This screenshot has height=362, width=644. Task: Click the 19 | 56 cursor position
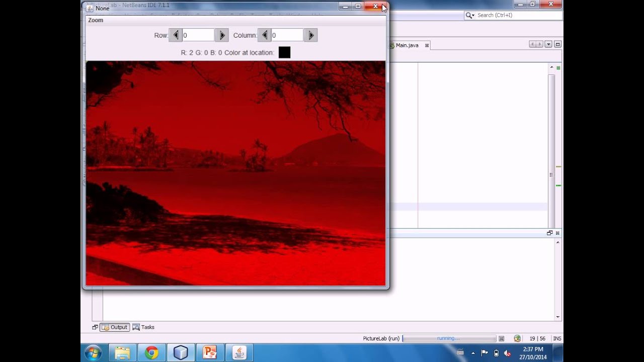[537, 339]
